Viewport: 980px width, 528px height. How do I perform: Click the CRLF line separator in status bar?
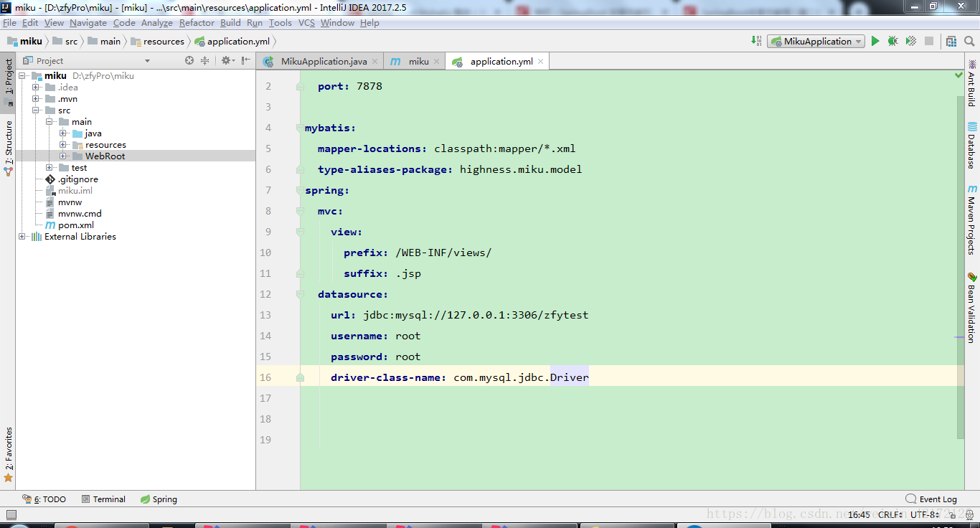pos(890,515)
